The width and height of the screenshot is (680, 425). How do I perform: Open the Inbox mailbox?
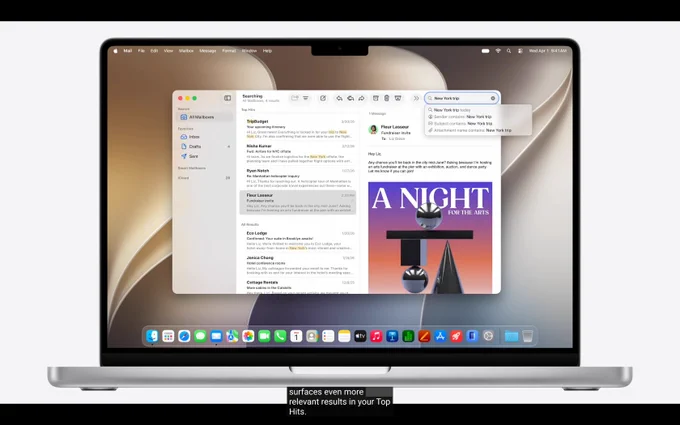pyautogui.click(x=205, y=137)
